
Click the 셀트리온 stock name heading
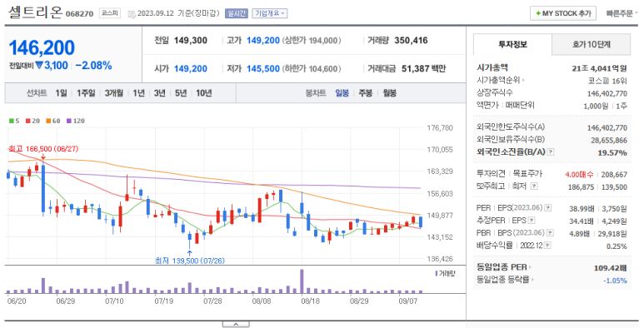coord(35,12)
